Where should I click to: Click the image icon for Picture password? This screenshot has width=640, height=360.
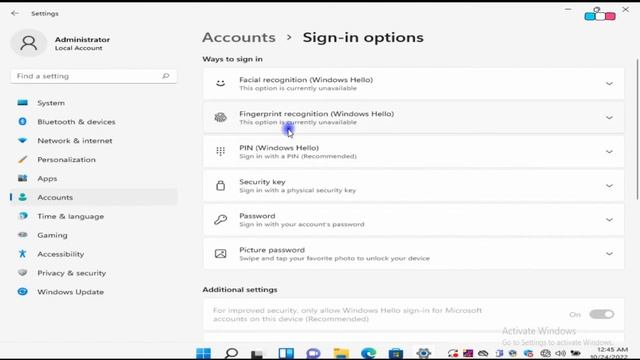(x=220, y=254)
